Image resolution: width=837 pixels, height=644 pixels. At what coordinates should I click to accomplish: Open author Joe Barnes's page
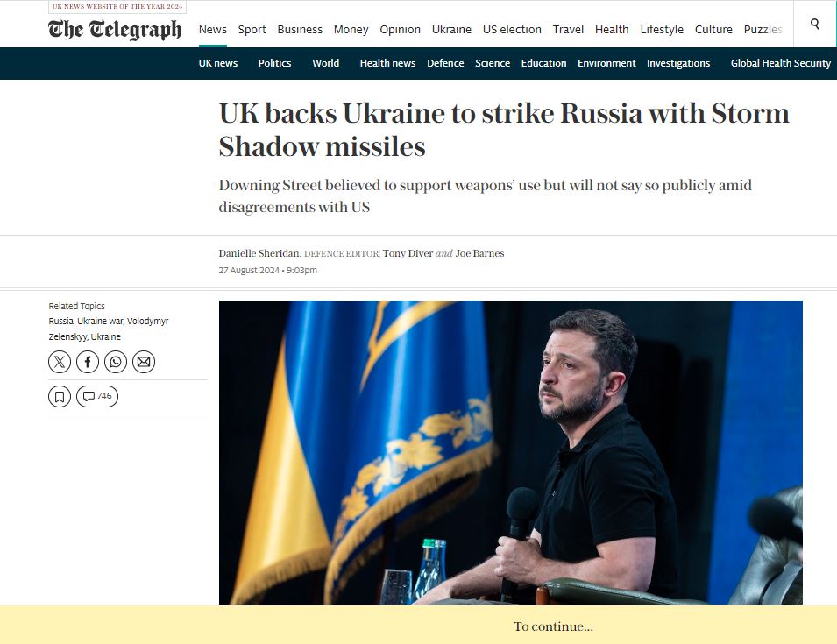click(x=479, y=253)
